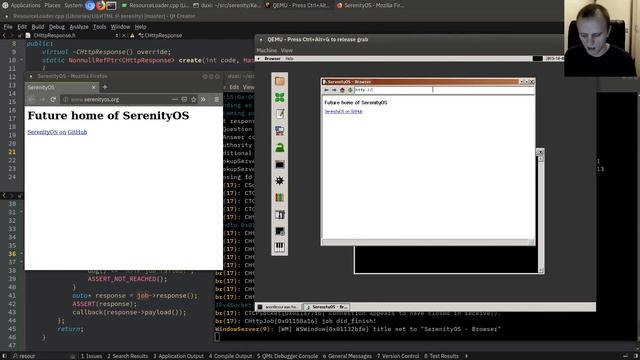
Task: Collapse code fold at line 10
Action: point(21,60)
